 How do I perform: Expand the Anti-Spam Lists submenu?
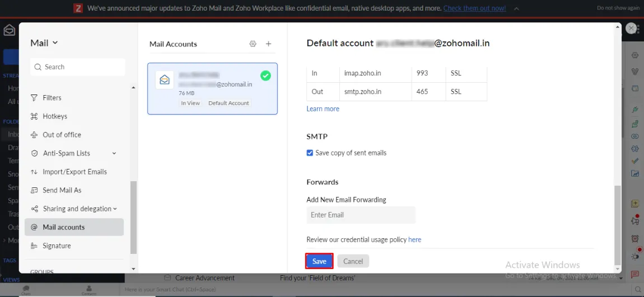pos(114,153)
